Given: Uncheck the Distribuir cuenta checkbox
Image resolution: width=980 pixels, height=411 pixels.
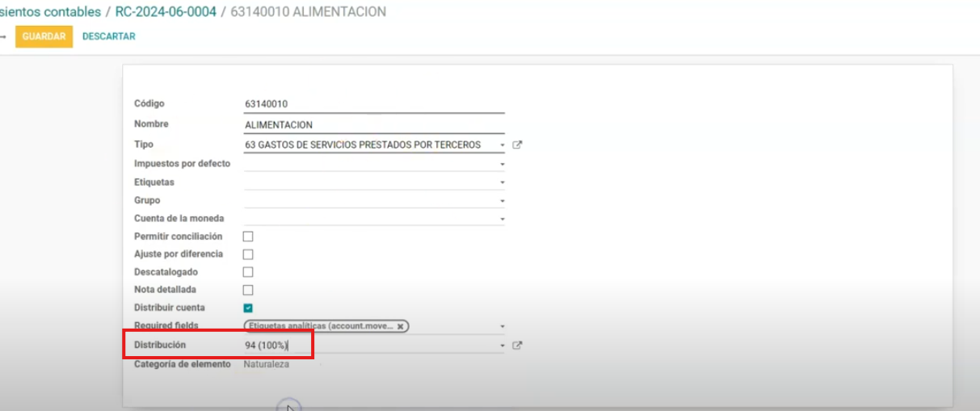Looking at the screenshot, I should (248, 308).
